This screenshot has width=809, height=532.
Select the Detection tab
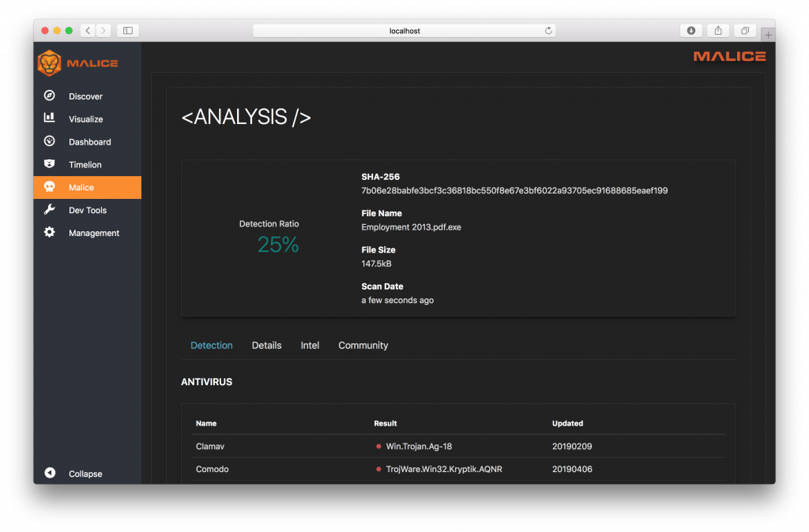pyautogui.click(x=212, y=346)
